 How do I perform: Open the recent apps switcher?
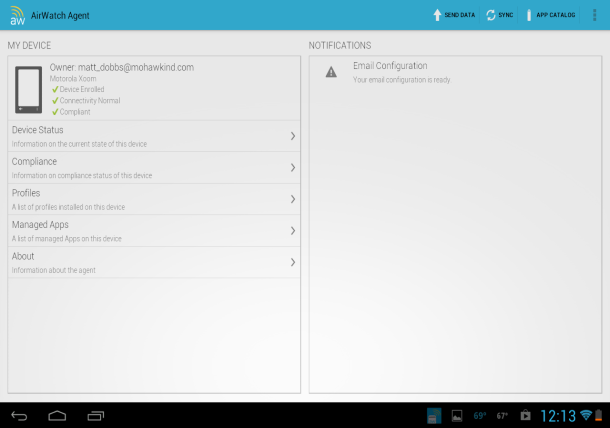pos(95,415)
